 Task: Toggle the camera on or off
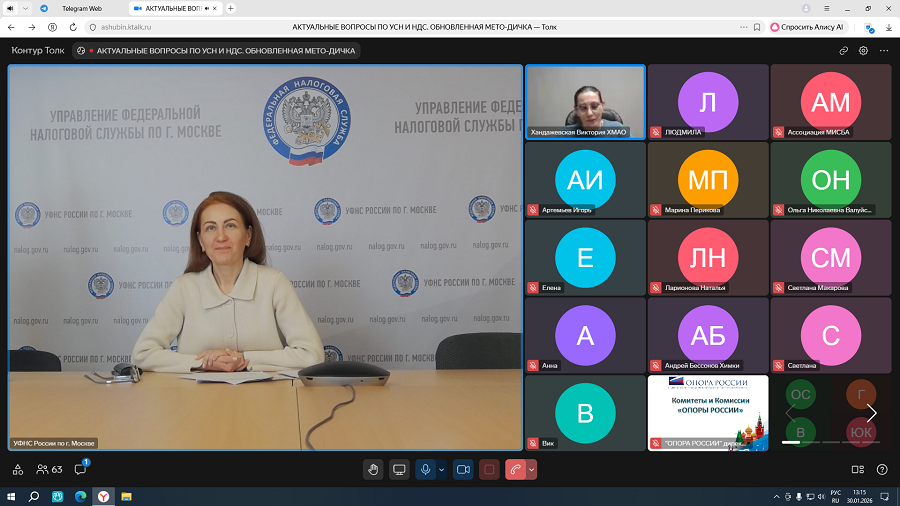[463, 469]
